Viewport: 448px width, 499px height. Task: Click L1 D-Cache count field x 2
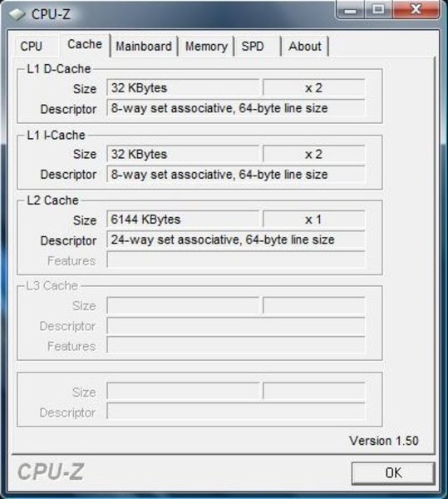pyautogui.click(x=314, y=88)
